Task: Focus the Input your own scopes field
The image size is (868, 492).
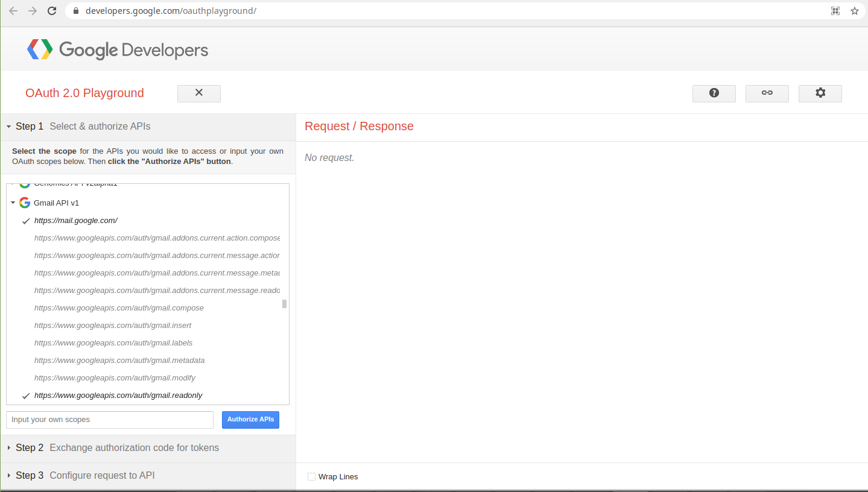Action: (x=110, y=420)
